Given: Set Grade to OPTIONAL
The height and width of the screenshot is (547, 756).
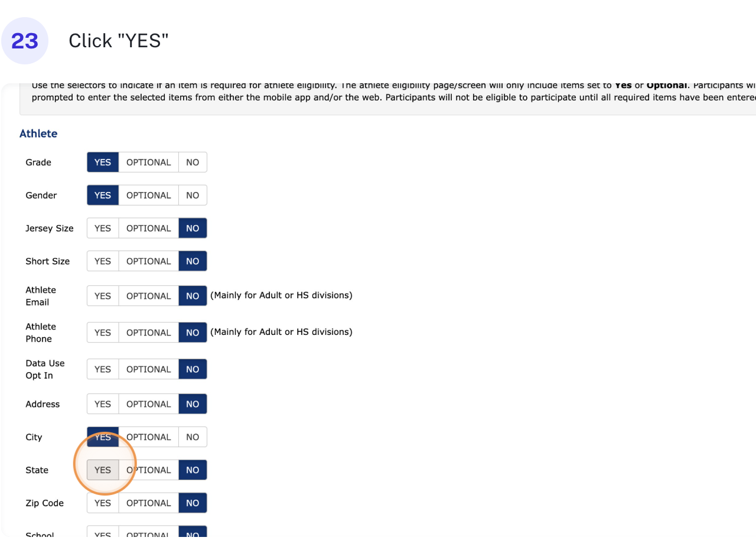Looking at the screenshot, I should [x=148, y=162].
